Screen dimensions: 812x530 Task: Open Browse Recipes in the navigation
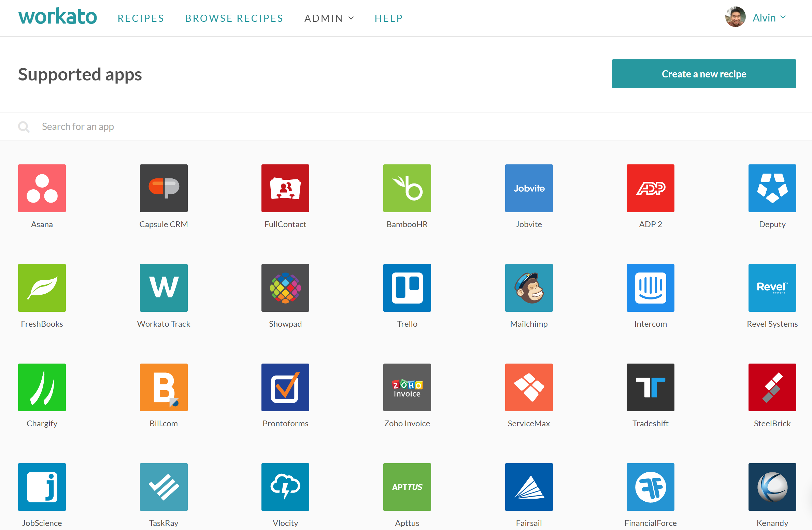(x=234, y=18)
